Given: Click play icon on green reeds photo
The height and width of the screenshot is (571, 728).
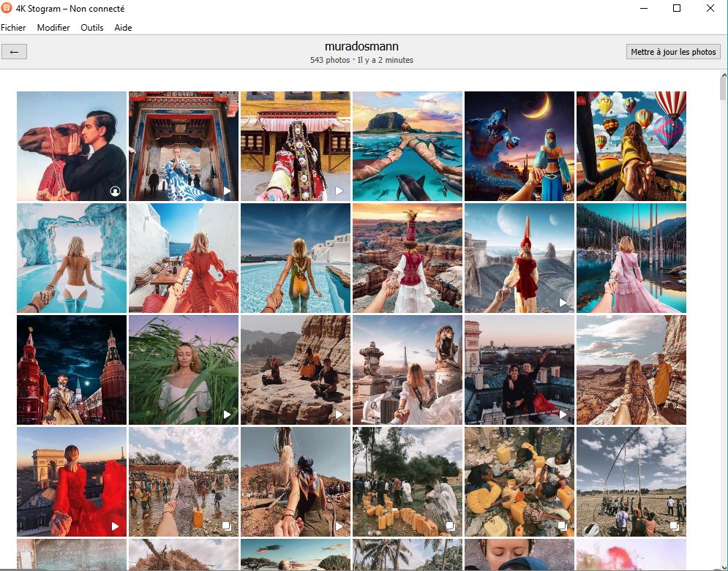Looking at the screenshot, I should click(x=227, y=415).
